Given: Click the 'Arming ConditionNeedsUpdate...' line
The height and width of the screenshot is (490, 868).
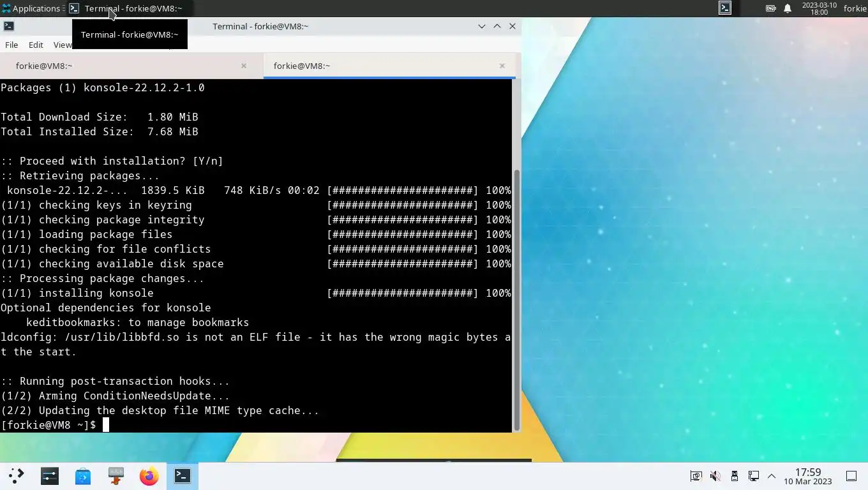Looking at the screenshot, I should point(116,396).
